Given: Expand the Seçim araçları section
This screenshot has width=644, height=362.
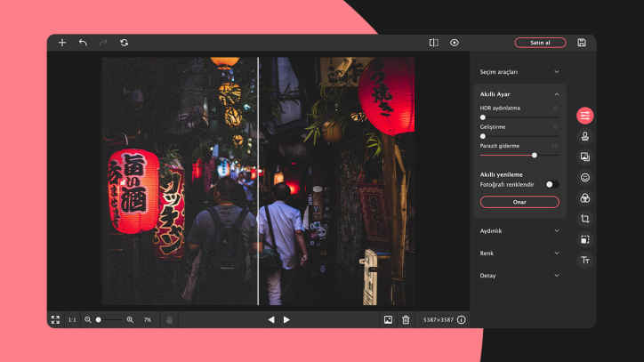Looking at the screenshot, I should (x=557, y=71).
